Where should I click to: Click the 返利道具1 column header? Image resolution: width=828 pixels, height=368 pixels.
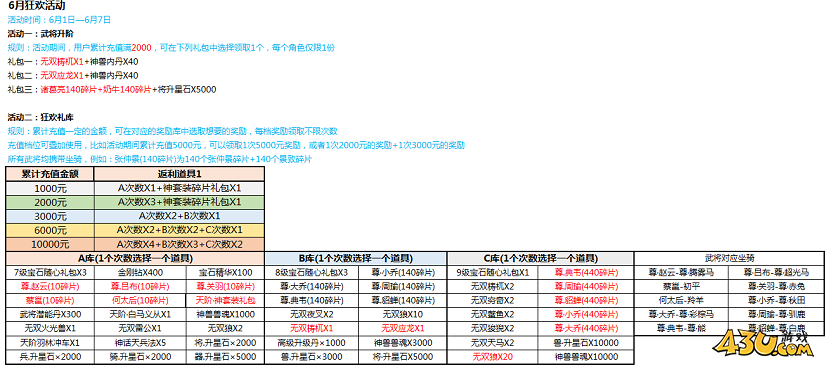click(x=180, y=174)
